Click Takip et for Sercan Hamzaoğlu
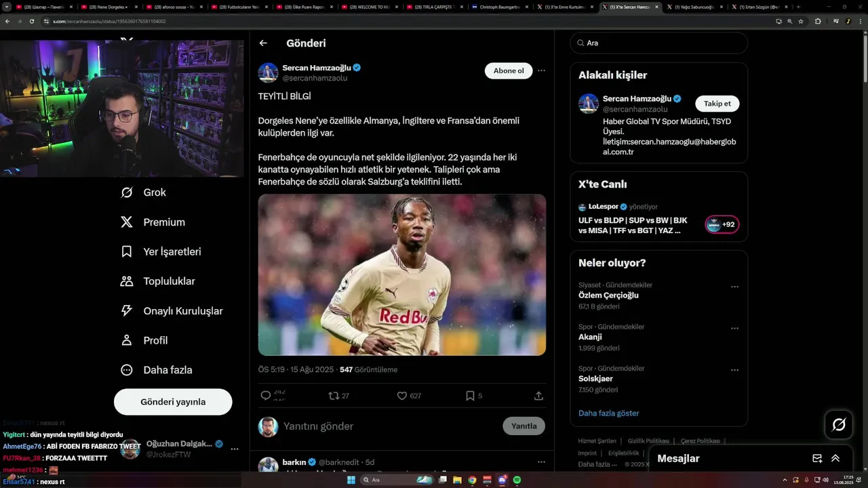The width and height of the screenshot is (868, 488). (717, 104)
